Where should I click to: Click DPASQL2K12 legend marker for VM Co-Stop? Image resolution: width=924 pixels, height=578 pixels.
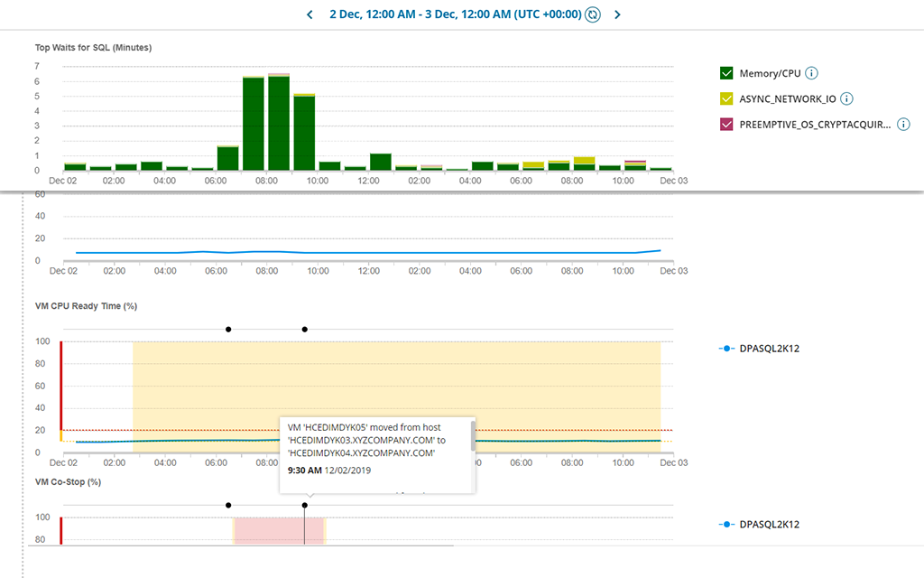tap(725, 524)
